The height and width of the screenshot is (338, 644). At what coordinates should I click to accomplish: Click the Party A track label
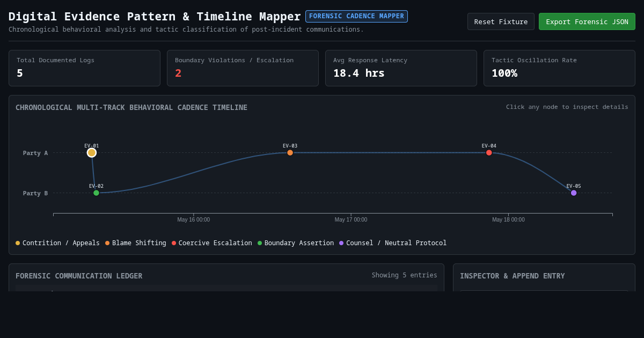pos(35,153)
